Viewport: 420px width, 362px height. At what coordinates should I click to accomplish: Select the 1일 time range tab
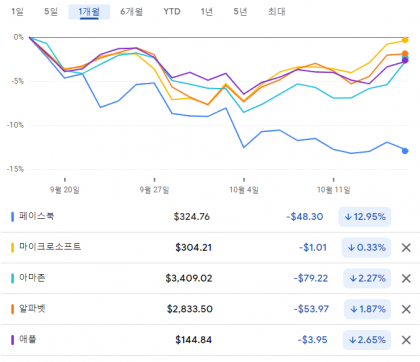[17, 12]
